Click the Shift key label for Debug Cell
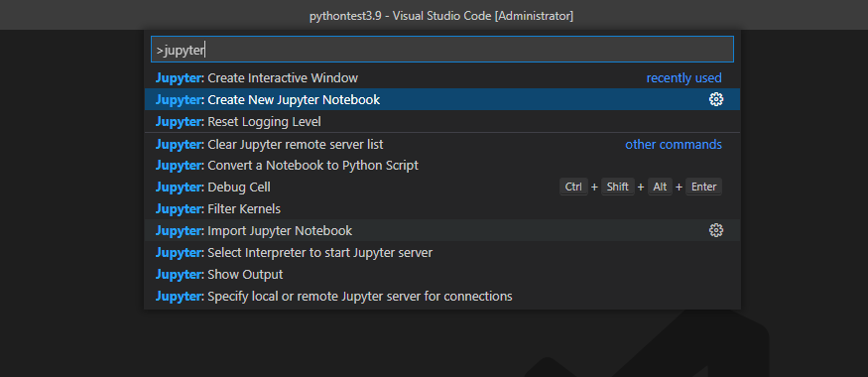 [617, 188]
